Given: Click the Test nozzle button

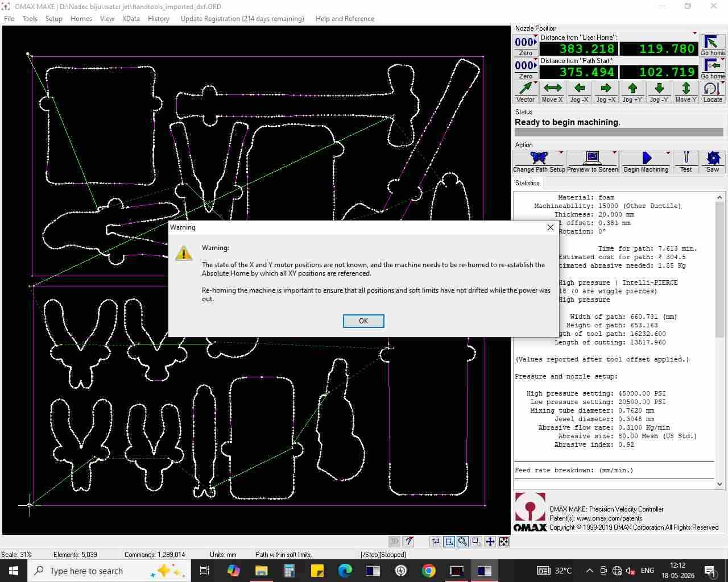Looking at the screenshot, I should [686, 162].
